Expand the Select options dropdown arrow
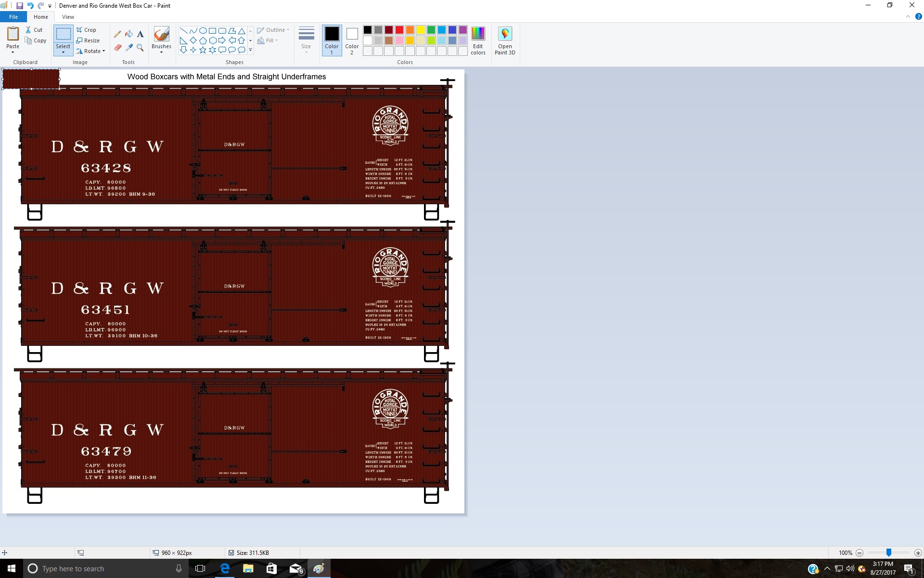The image size is (924, 578). pyautogui.click(x=63, y=52)
